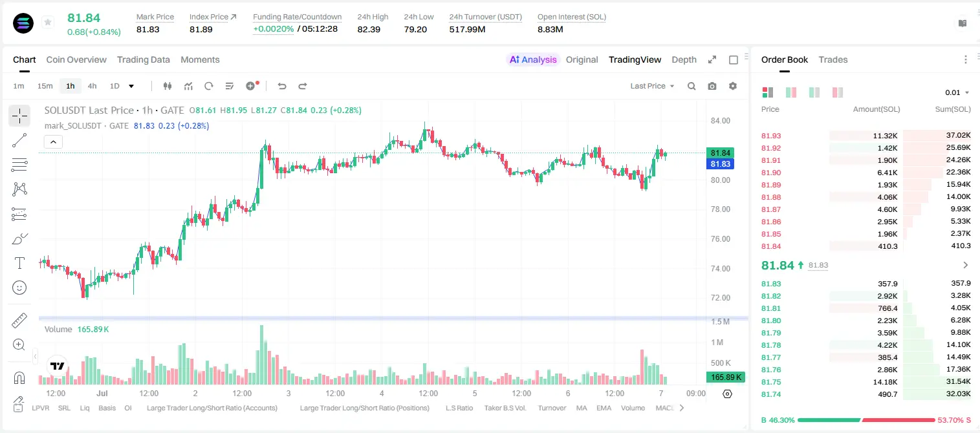980x433 pixels.
Task: Toggle the chart panel layout square
Action: tap(734, 59)
